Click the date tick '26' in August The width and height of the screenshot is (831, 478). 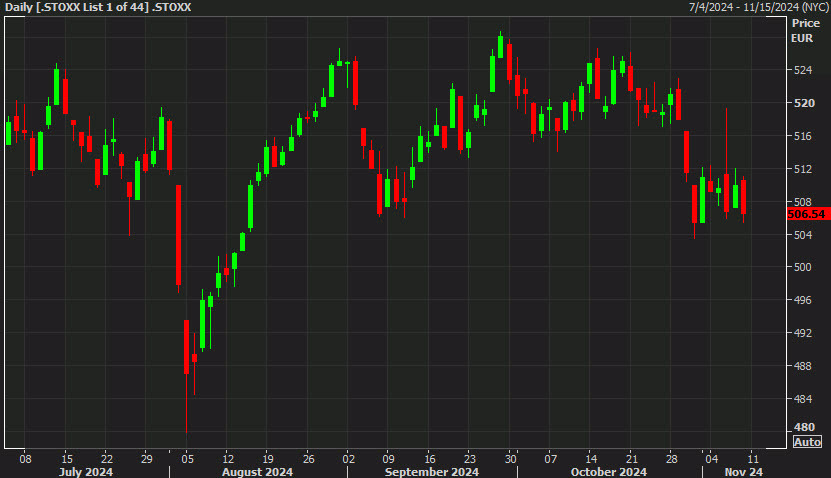pyautogui.click(x=308, y=459)
